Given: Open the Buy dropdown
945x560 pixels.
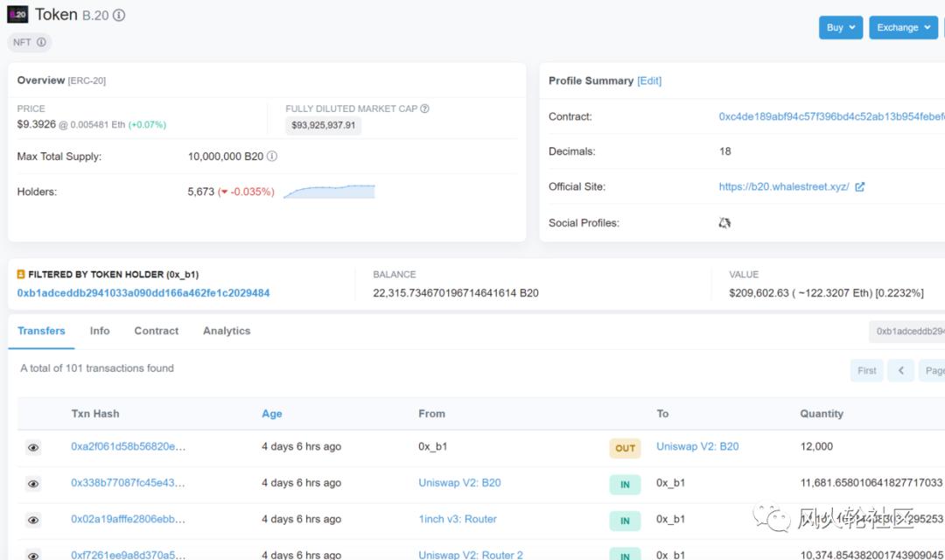Looking at the screenshot, I should [x=841, y=27].
